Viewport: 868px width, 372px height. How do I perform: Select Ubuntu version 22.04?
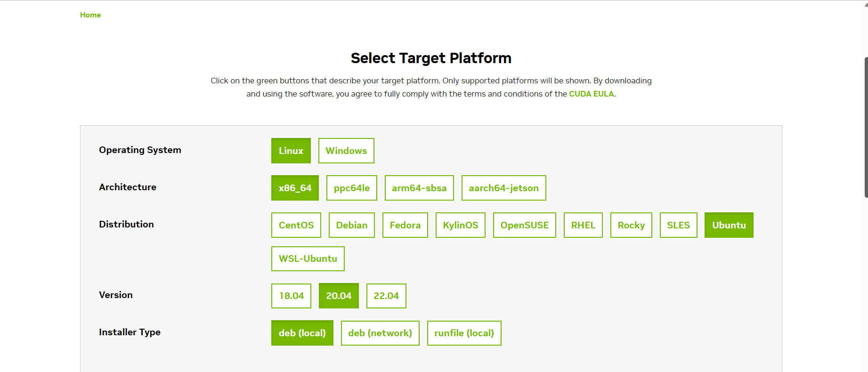pyautogui.click(x=386, y=296)
